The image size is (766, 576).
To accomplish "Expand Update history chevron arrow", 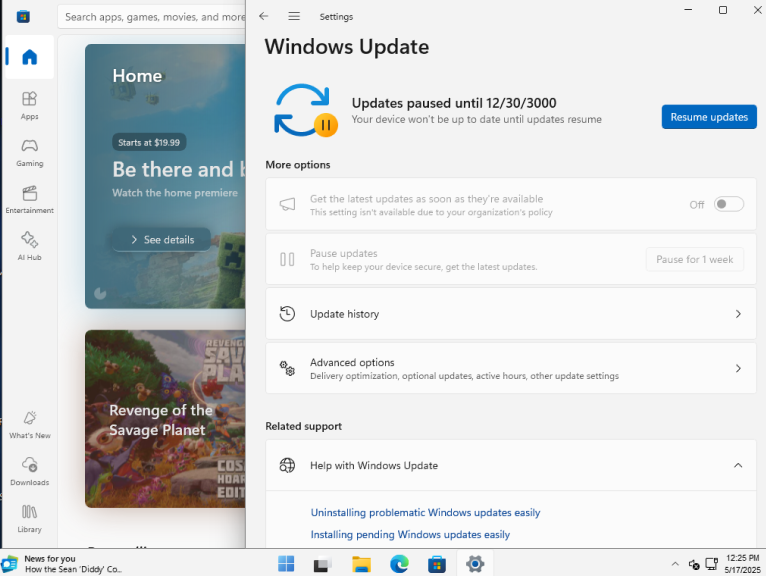I will (x=738, y=314).
